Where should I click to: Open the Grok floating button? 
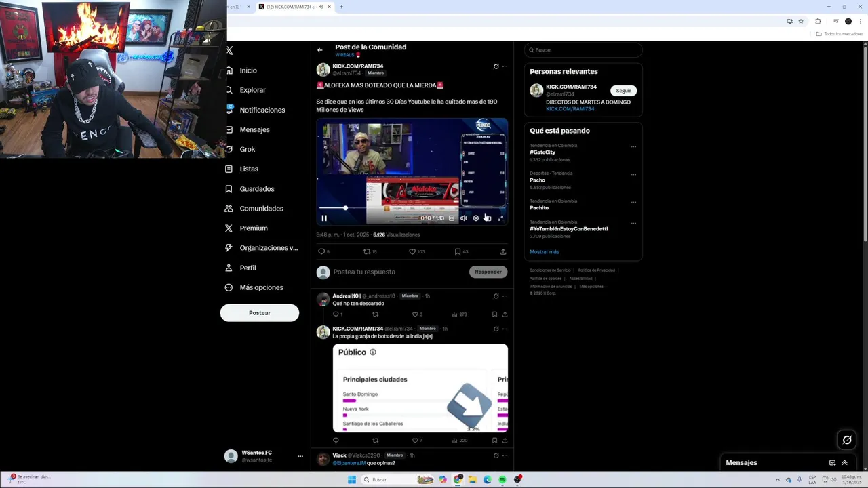click(x=847, y=441)
